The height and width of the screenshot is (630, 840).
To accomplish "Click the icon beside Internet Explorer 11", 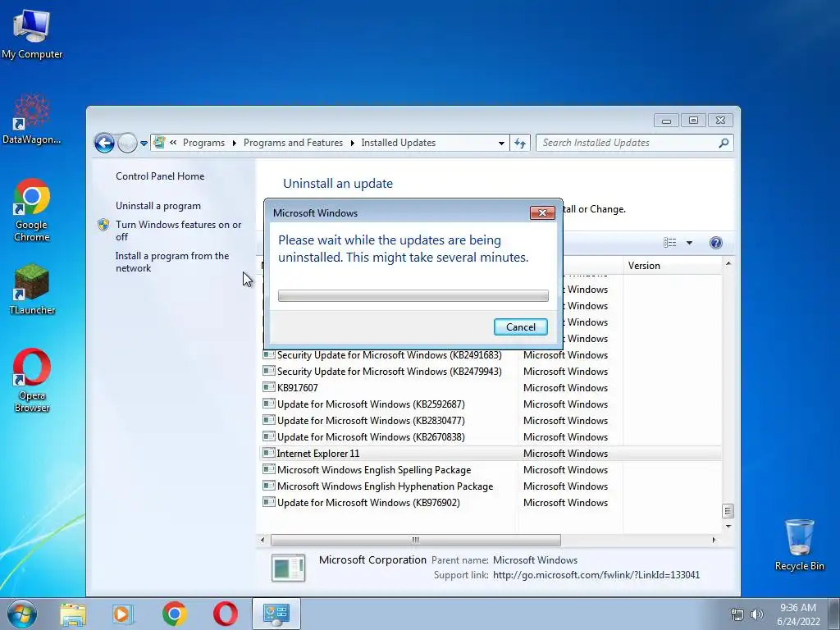I will click(x=269, y=453).
